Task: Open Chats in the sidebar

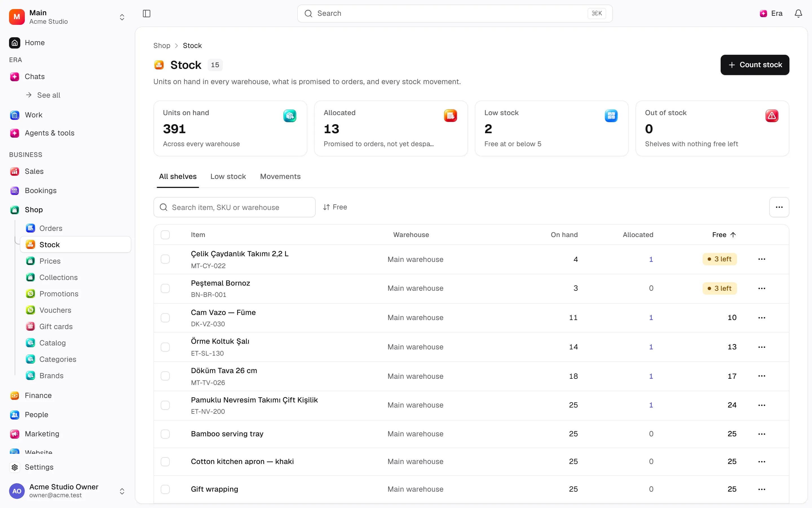Action: click(35, 76)
